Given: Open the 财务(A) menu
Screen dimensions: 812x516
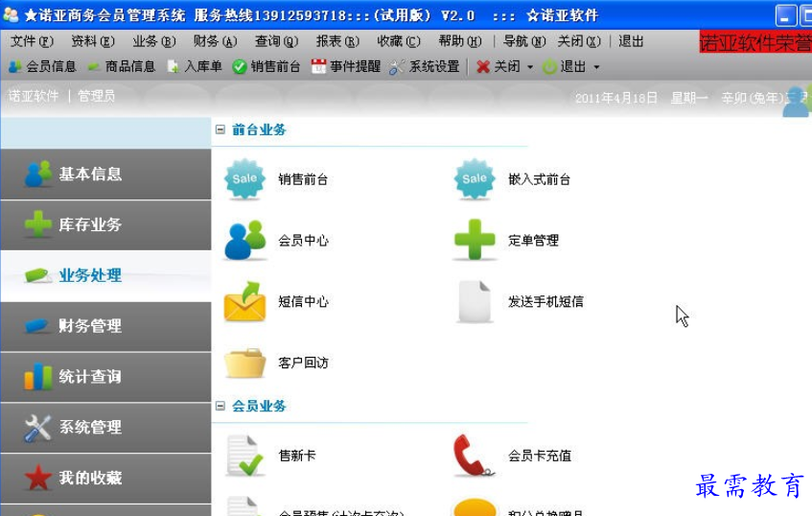Looking at the screenshot, I should [216, 41].
